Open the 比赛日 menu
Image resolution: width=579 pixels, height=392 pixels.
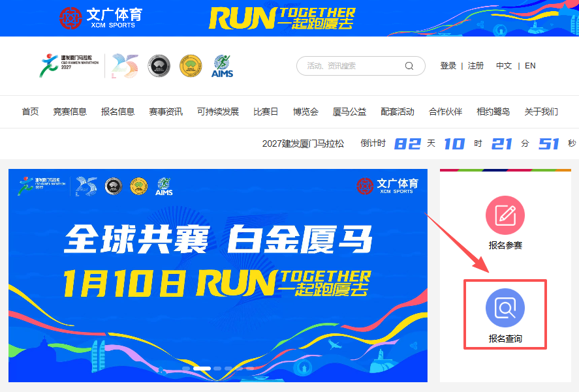(x=266, y=112)
